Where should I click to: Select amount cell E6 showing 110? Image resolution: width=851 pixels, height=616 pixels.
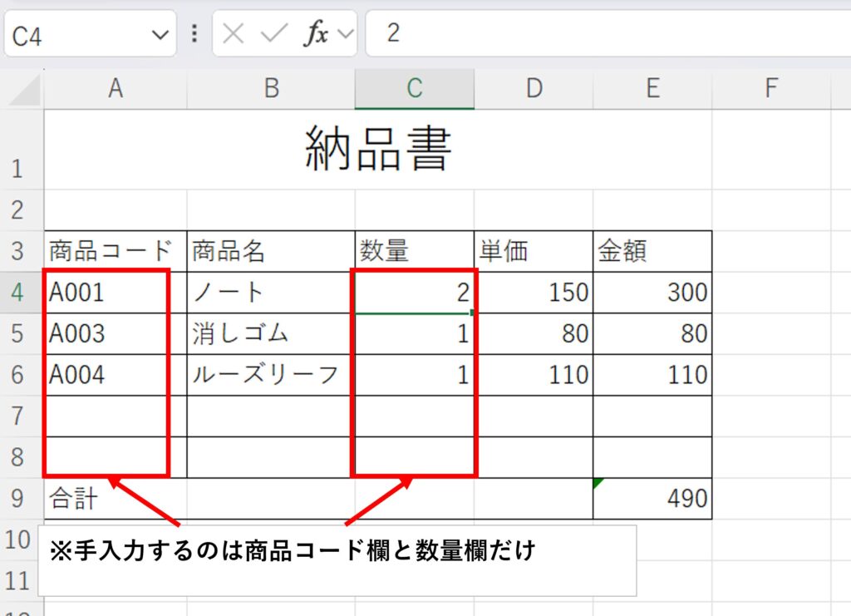pyautogui.click(x=653, y=375)
